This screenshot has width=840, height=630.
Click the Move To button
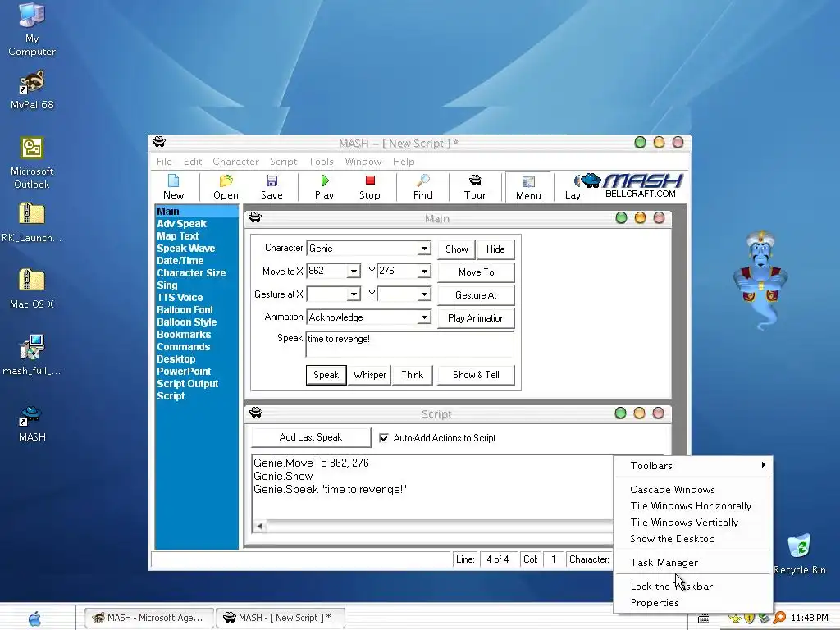477,272
